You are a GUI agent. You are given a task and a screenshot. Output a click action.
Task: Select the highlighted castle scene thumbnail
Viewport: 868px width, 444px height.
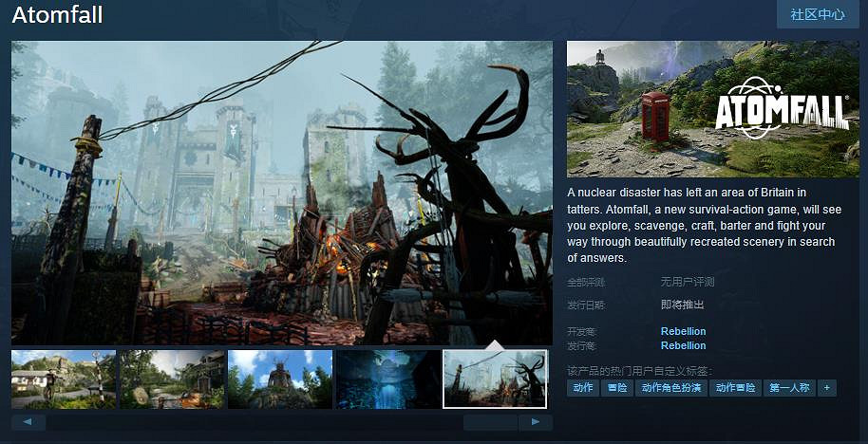[x=496, y=379]
